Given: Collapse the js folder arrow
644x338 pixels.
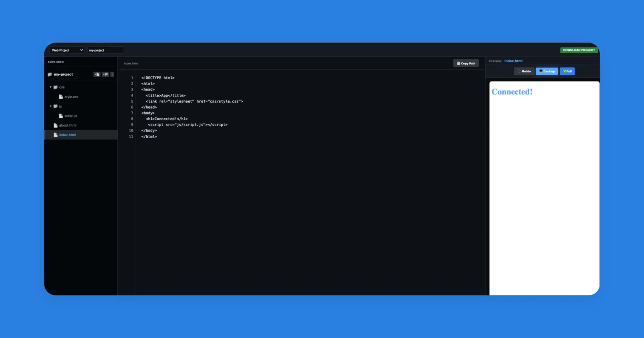Looking at the screenshot, I should pyautogui.click(x=51, y=106).
